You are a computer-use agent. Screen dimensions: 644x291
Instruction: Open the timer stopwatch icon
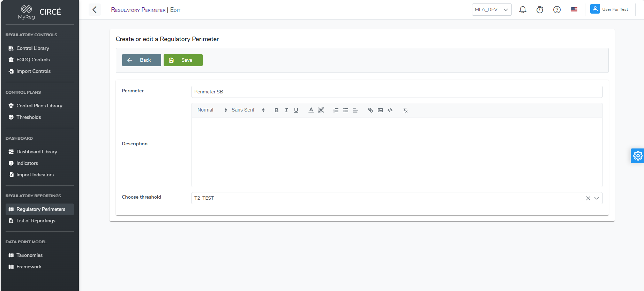(x=540, y=10)
